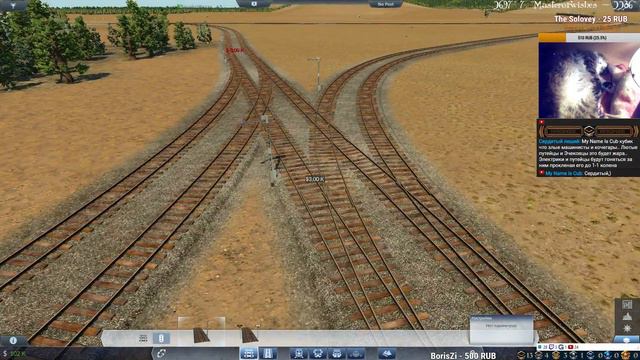Toggle the map layers icon on right panel
Viewport: 640px width, 360px height.
[x=627, y=304]
